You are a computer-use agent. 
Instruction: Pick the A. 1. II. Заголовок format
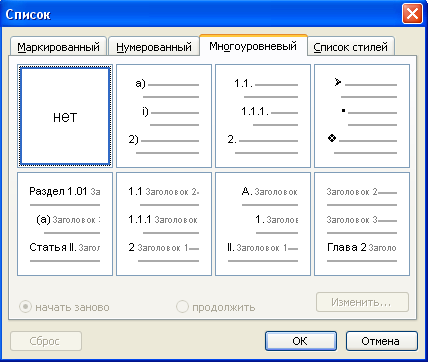pyautogui.click(x=263, y=224)
